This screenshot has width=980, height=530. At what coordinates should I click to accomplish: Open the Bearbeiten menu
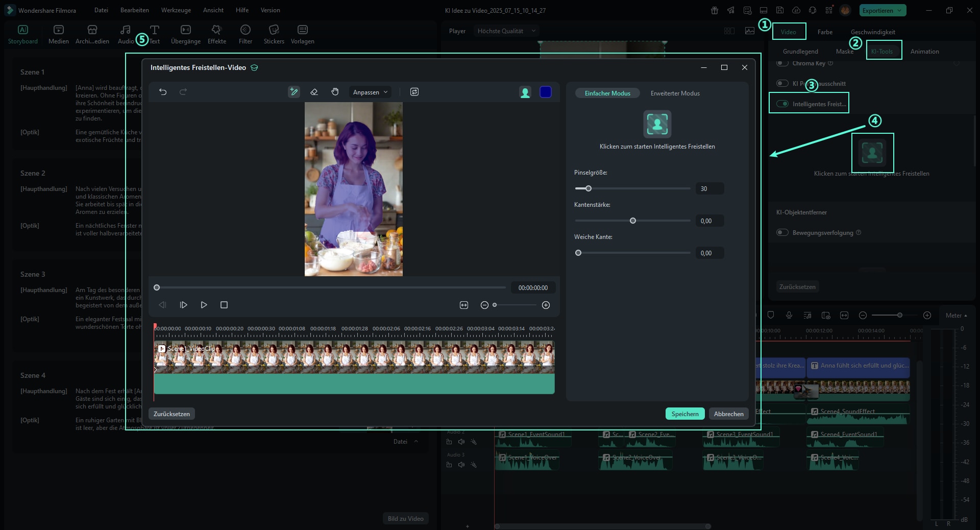tap(135, 10)
